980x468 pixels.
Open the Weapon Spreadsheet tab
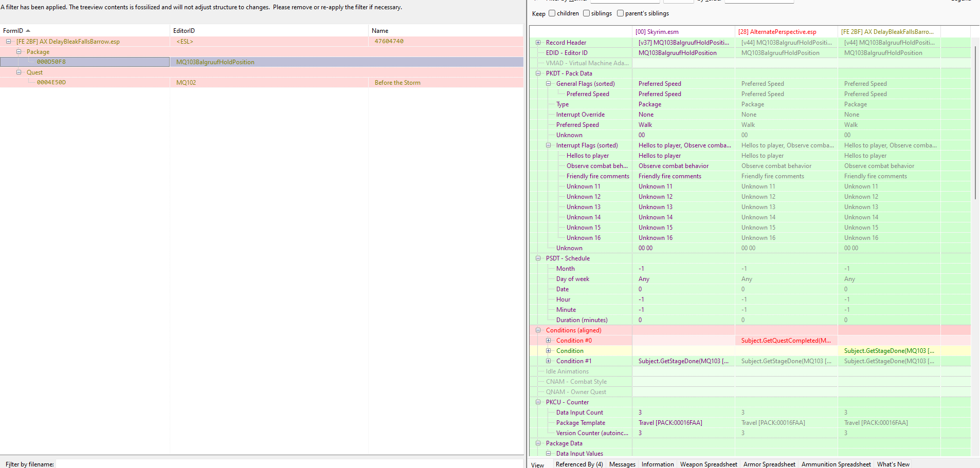(x=709, y=464)
